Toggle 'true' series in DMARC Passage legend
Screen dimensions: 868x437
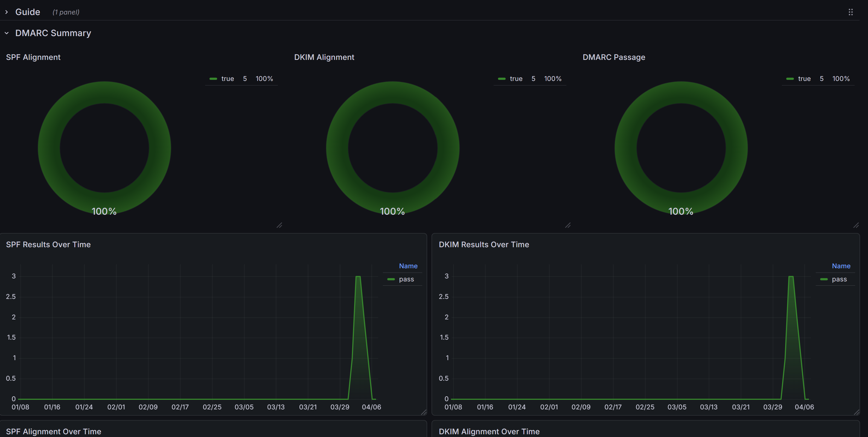[x=804, y=78]
